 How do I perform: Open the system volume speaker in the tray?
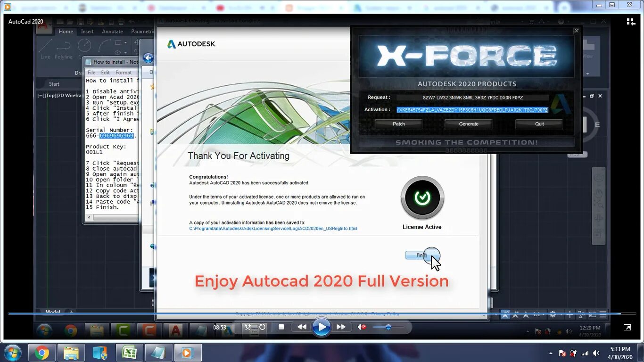click(596, 353)
